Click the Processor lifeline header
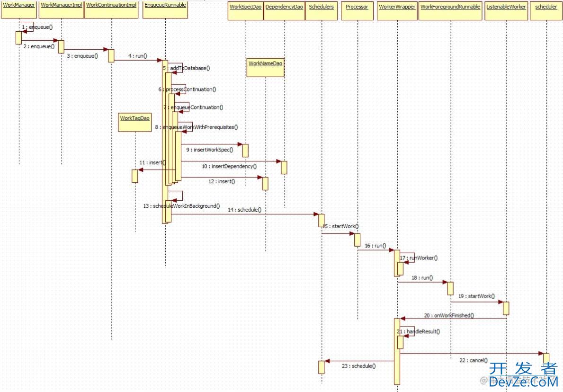This screenshot has width=563, height=392. 357,11
